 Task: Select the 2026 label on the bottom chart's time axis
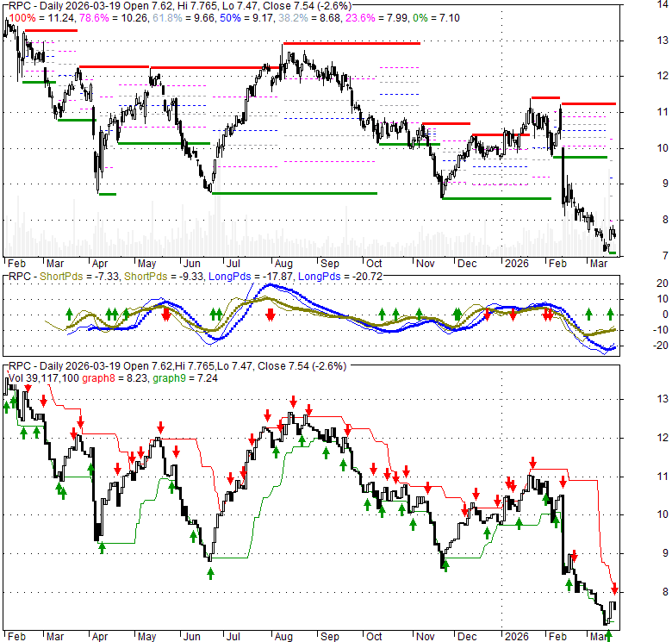(516, 637)
